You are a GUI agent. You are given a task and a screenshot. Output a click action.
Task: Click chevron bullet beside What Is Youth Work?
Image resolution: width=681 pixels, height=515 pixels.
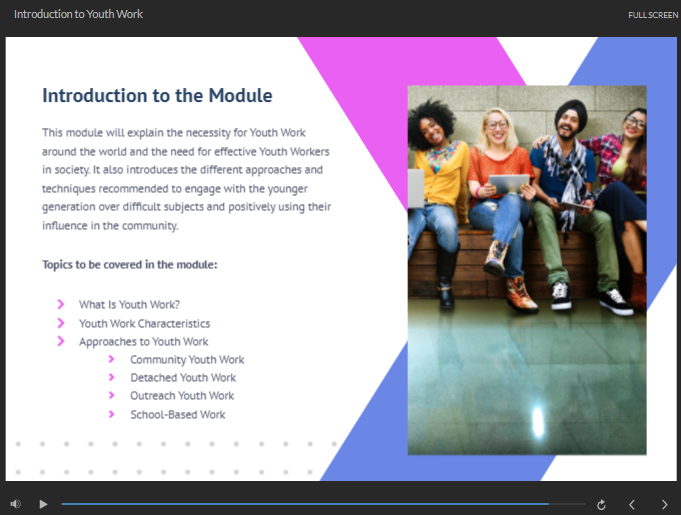coord(61,304)
